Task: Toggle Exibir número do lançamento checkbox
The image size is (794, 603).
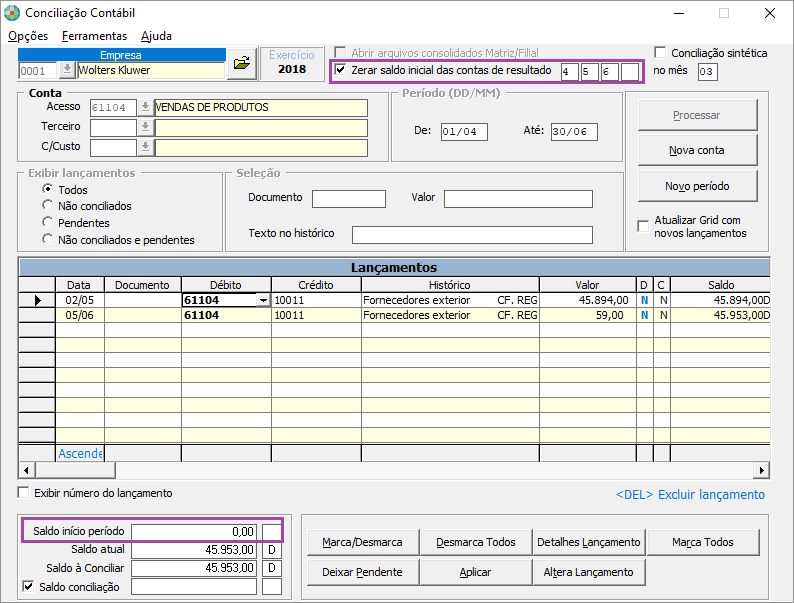Action: coord(25,493)
